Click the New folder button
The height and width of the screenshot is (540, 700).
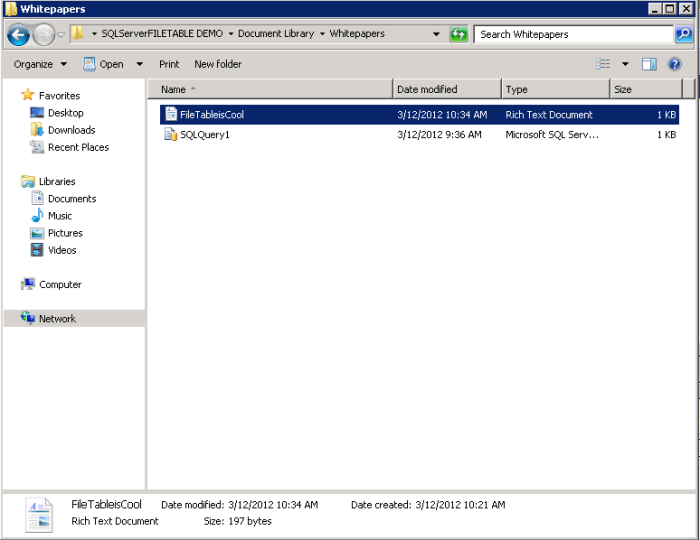[x=217, y=64]
